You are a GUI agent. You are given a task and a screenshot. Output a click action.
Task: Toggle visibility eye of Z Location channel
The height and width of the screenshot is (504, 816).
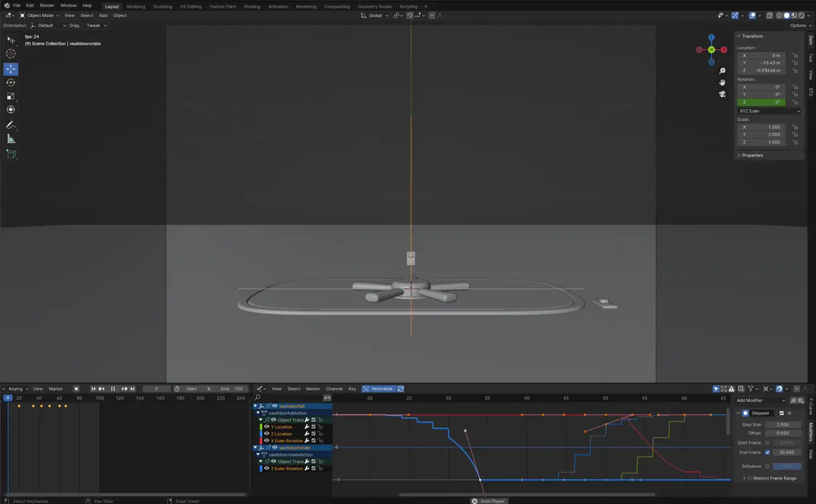[266, 434]
